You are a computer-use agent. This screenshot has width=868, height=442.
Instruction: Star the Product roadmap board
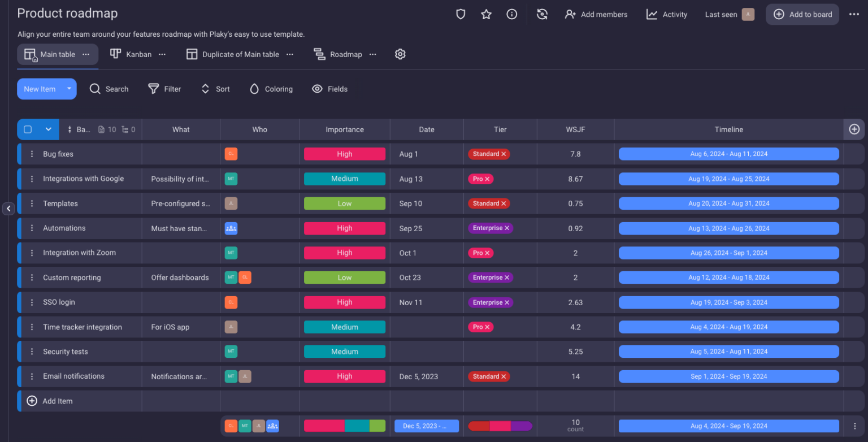point(486,14)
